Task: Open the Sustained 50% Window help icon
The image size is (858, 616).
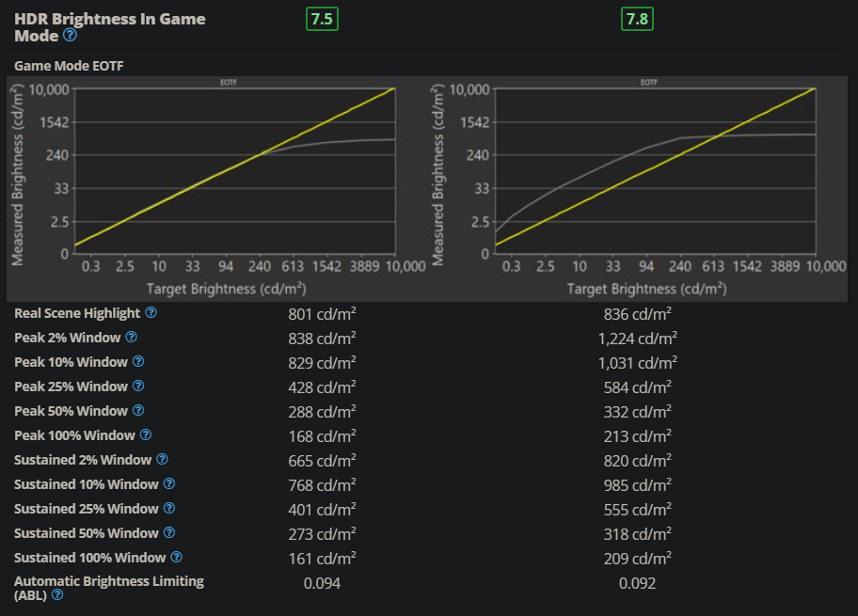Action: coord(169,533)
